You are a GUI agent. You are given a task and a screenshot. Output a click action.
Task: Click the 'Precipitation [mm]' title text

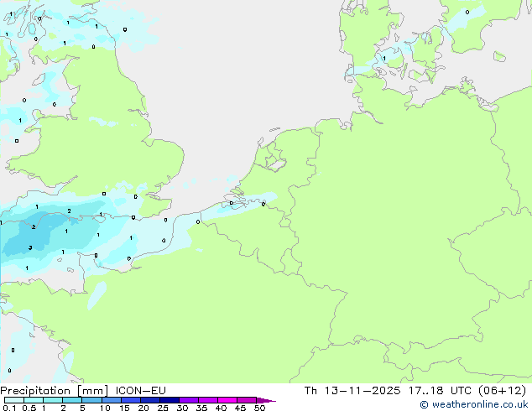pos(55,391)
